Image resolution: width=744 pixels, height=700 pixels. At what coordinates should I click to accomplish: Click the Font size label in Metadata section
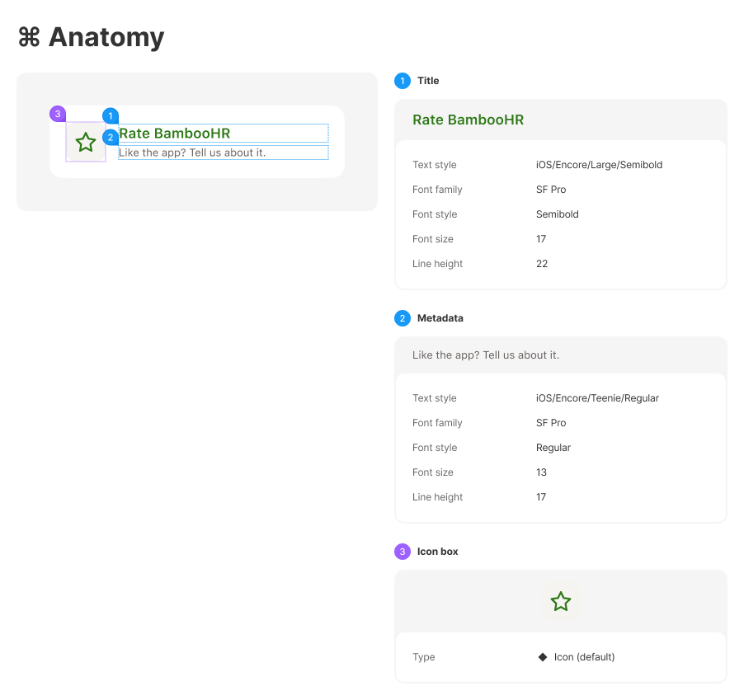433,472
